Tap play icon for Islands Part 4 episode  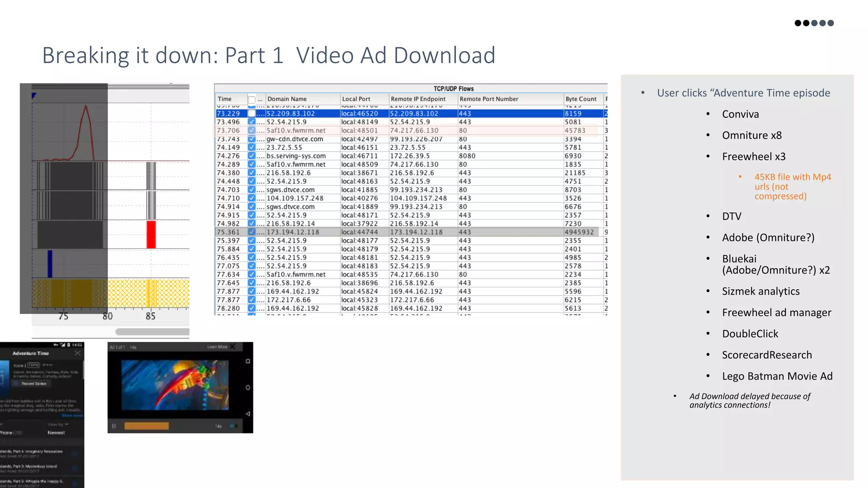coord(75,454)
